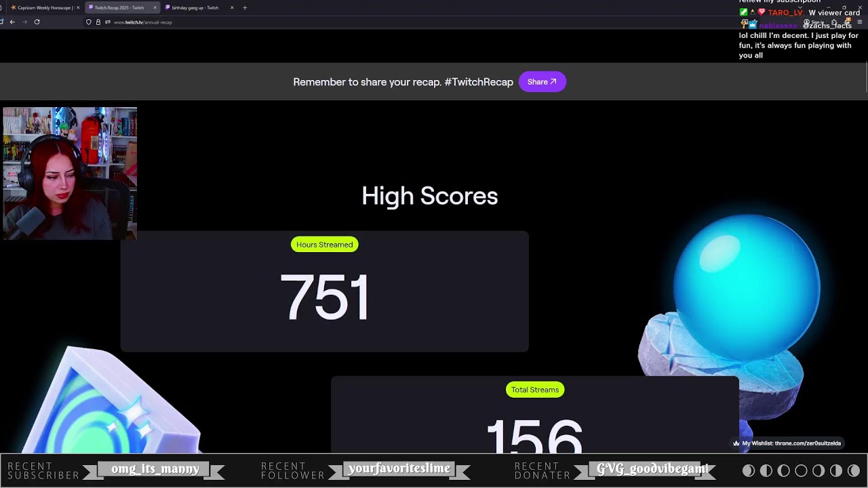Viewport: 868px width, 488px height.
Task: Close the Twitch Recap 2025 tab
Action: [155, 7]
